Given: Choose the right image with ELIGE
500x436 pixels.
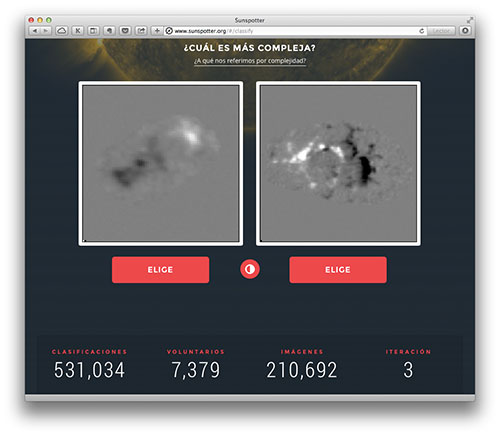Looking at the screenshot, I should pos(338,270).
